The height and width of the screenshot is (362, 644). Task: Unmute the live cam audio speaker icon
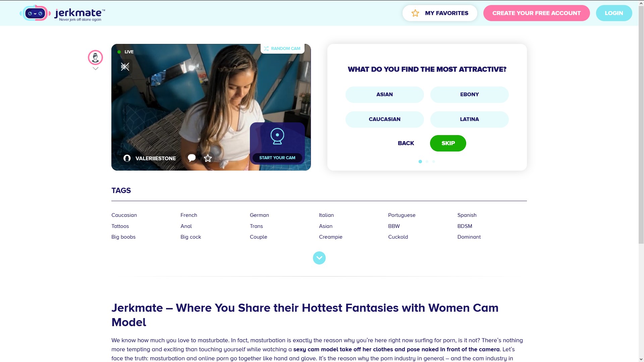pyautogui.click(x=125, y=67)
